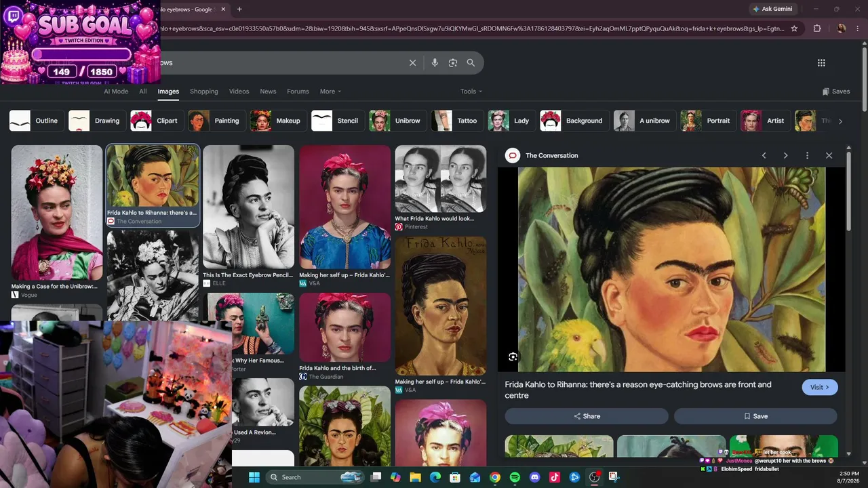
Task: Open the Chrome extensions puzzle icon
Action: click(817, 28)
